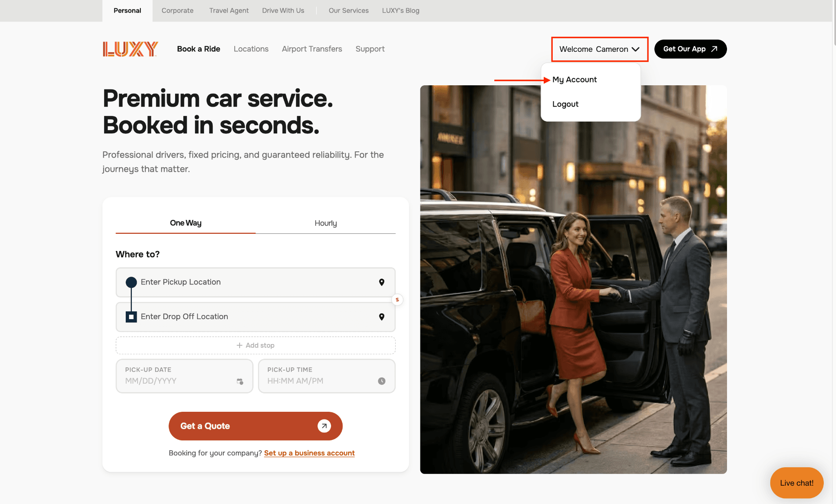Swap pickup and drop off locations

pyautogui.click(x=397, y=300)
